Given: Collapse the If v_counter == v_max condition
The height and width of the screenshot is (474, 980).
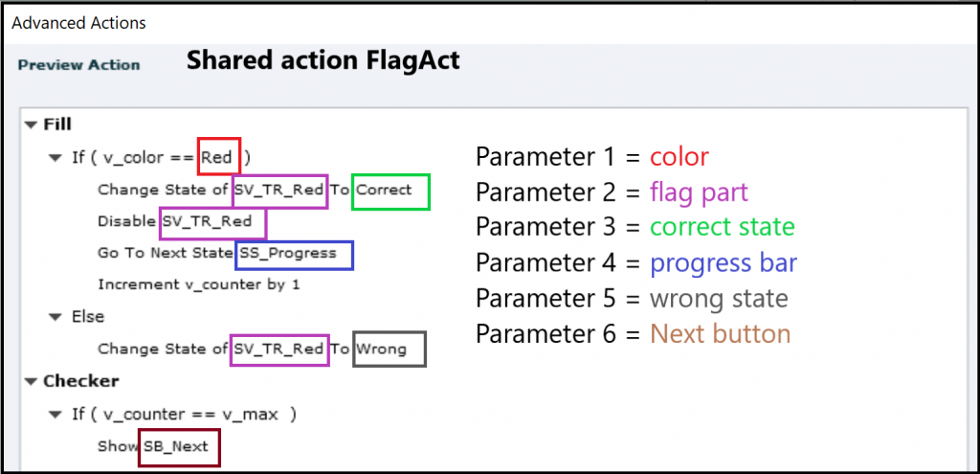Looking at the screenshot, I should [56, 415].
